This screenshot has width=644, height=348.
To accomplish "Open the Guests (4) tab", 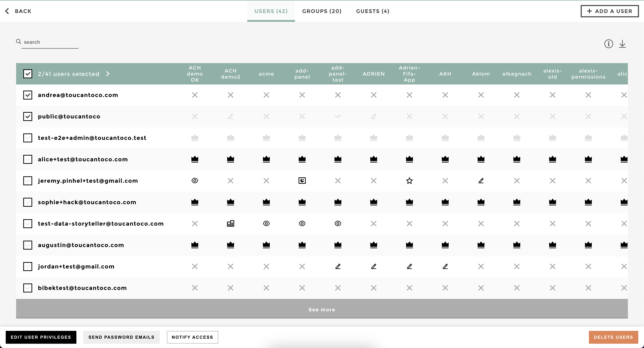I will [372, 11].
